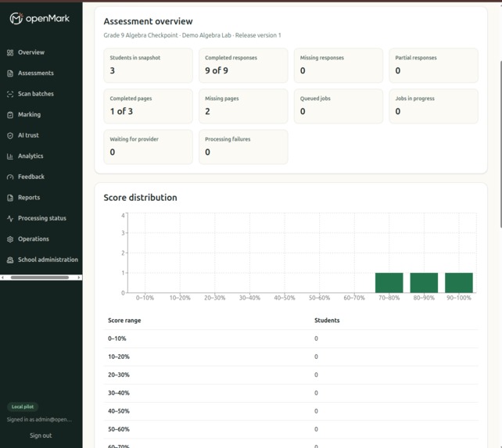502x448 pixels.
Task: Click the 40–50% table row
Action: tap(291, 411)
